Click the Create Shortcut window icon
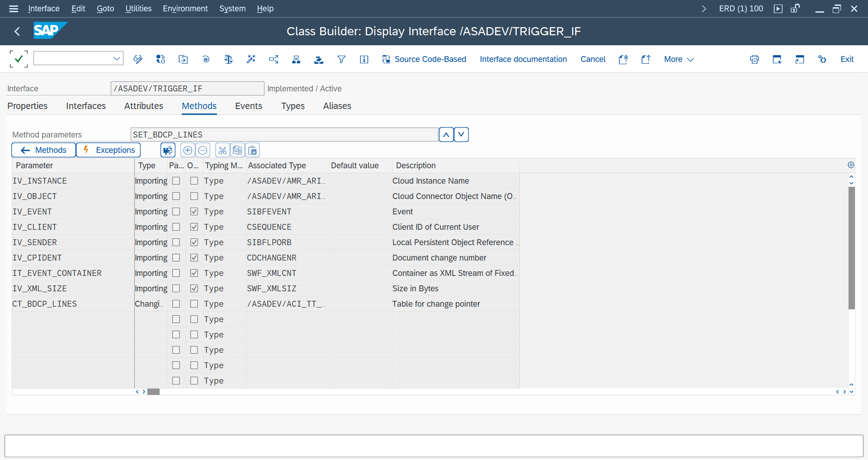The height and width of the screenshot is (460, 868). pos(800,59)
